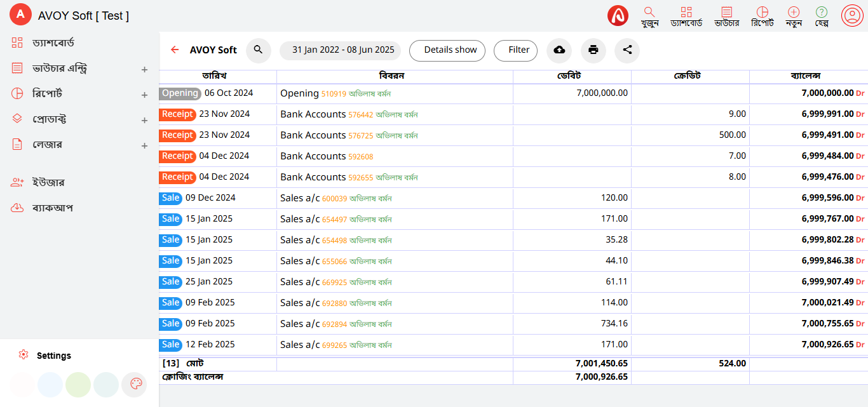Open the top bar ভাউচার icon
This screenshot has height=407, width=868.
(x=727, y=16)
